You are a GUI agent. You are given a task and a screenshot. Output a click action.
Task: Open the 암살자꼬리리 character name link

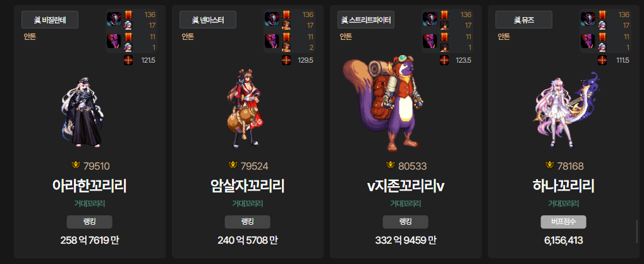(248, 186)
